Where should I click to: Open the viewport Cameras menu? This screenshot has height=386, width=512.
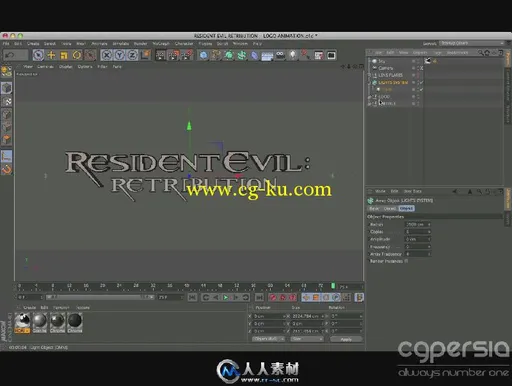(45, 67)
